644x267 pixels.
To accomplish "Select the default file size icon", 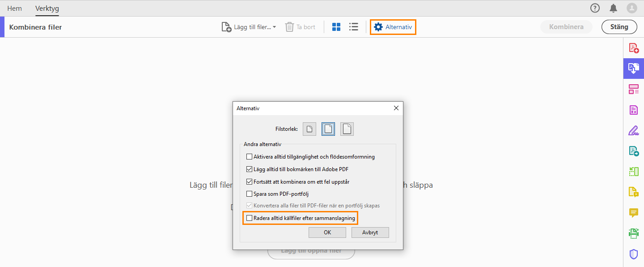I will (328, 129).
